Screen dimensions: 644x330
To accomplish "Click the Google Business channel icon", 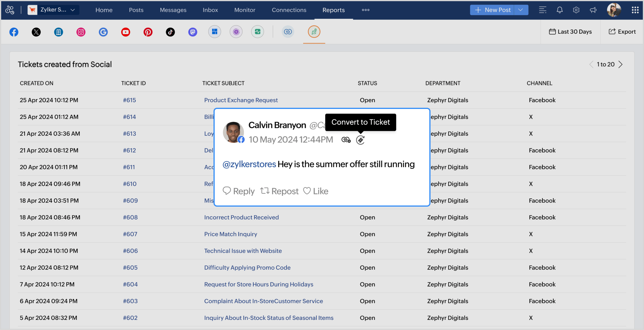I will click(103, 32).
